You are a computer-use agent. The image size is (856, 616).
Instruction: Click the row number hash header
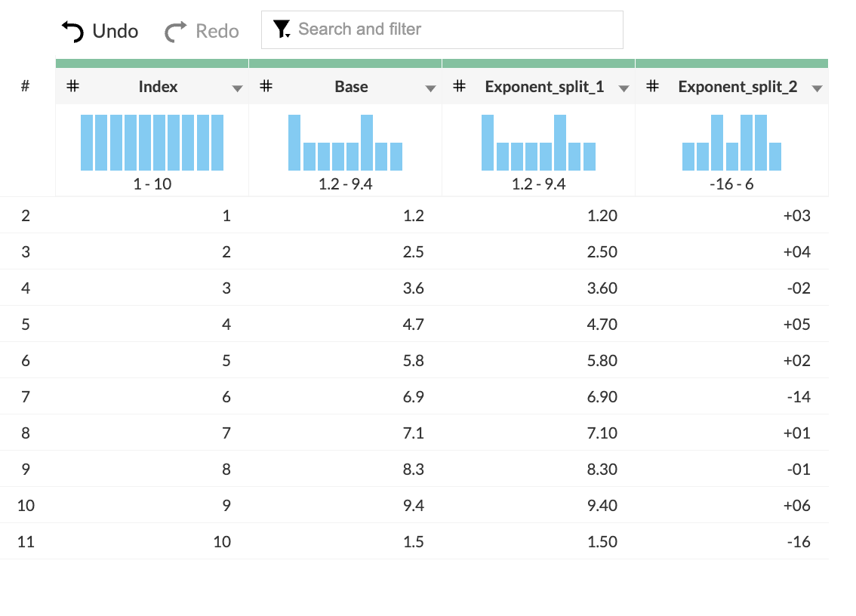click(x=25, y=86)
